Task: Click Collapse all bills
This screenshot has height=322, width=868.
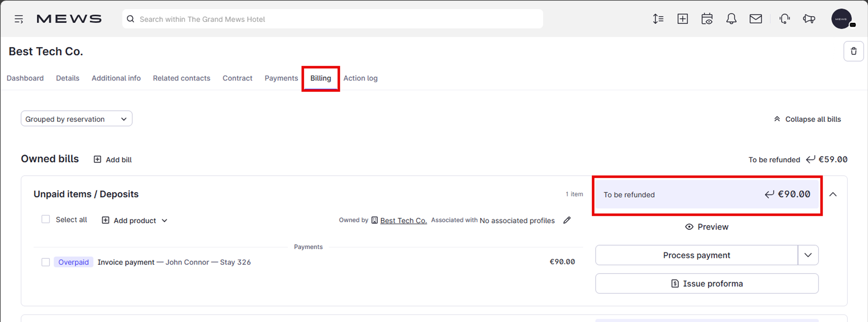Action: tap(807, 119)
